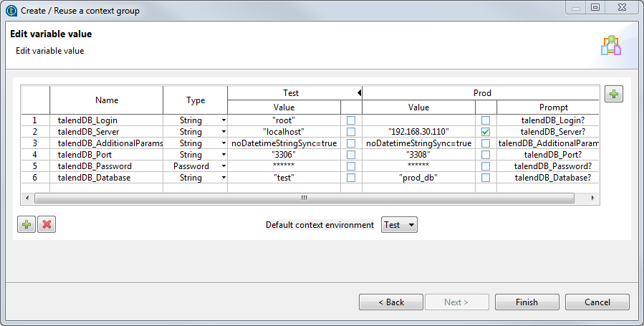The width and height of the screenshot is (644, 326).
Task: Open Type dropdown for talendDB_Password
Action: [224, 166]
